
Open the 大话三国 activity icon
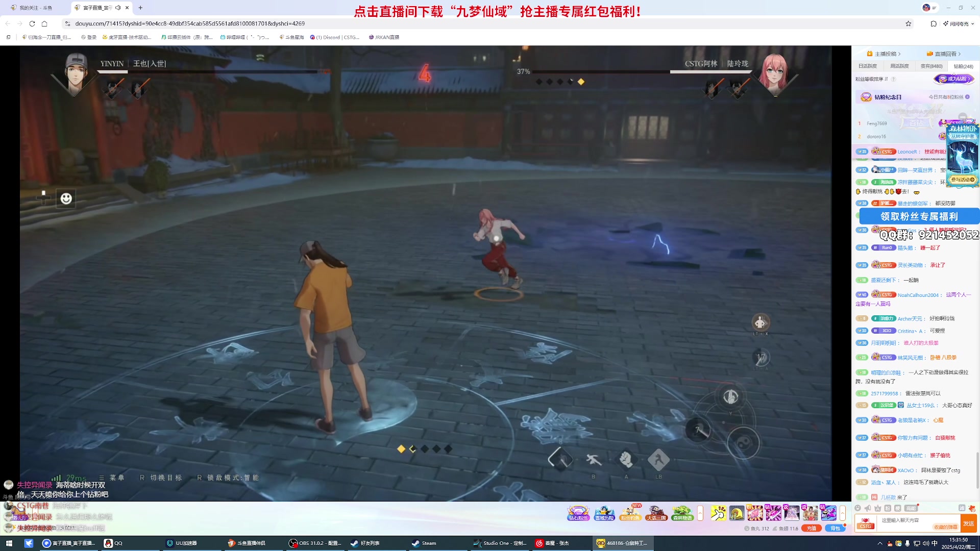coord(656,513)
